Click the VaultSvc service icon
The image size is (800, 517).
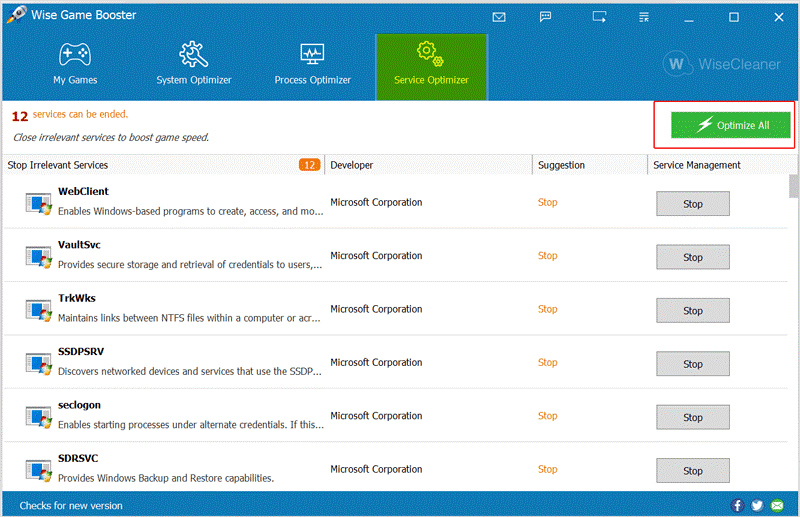(38, 257)
